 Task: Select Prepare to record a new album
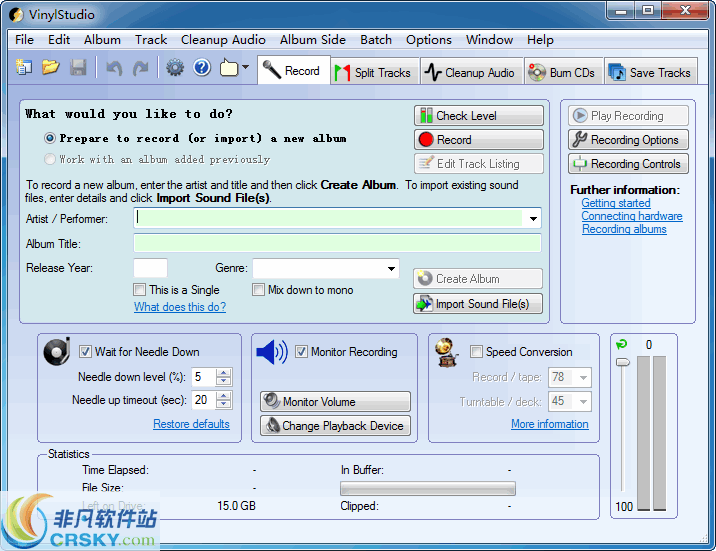tap(50, 138)
